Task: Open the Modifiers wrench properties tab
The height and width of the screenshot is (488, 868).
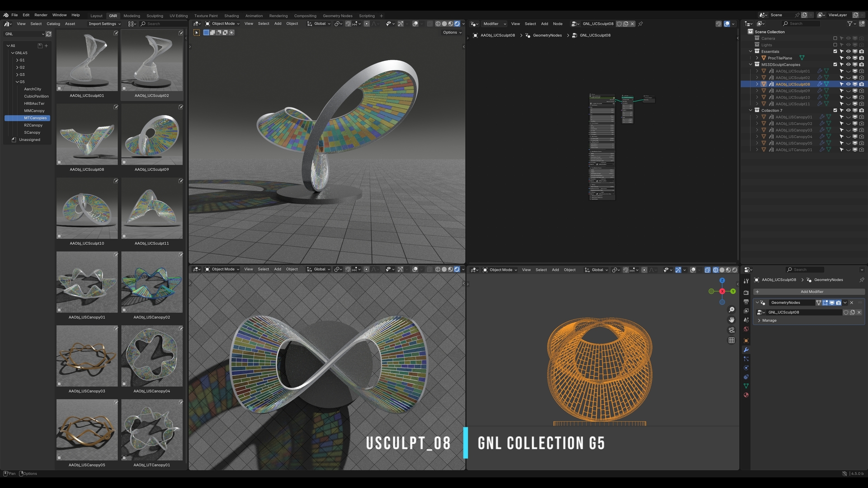Action: 746,350
